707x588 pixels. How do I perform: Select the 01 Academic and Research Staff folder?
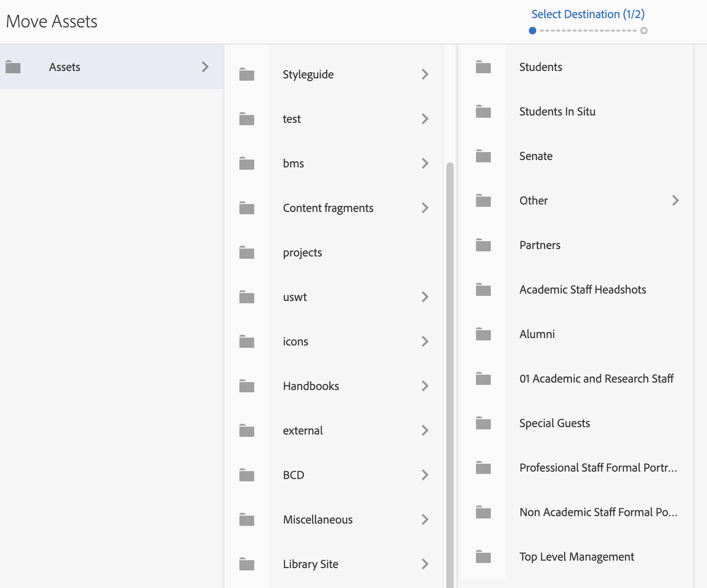(x=596, y=379)
